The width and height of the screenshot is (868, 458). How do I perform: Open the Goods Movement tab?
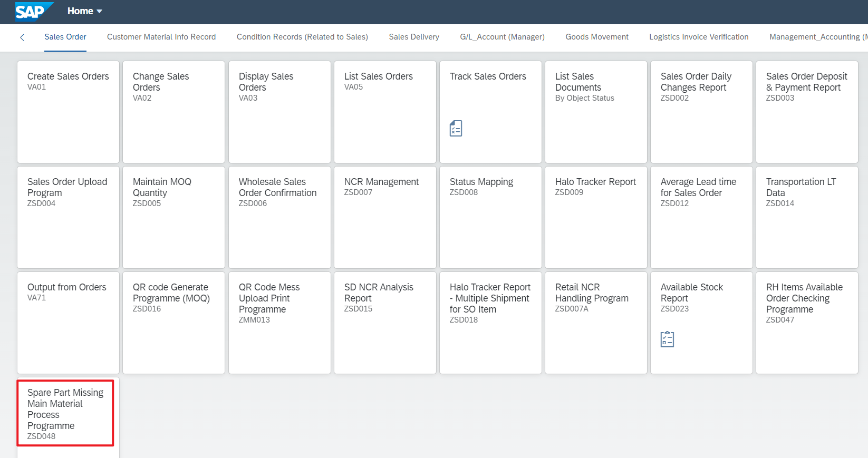click(597, 37)
